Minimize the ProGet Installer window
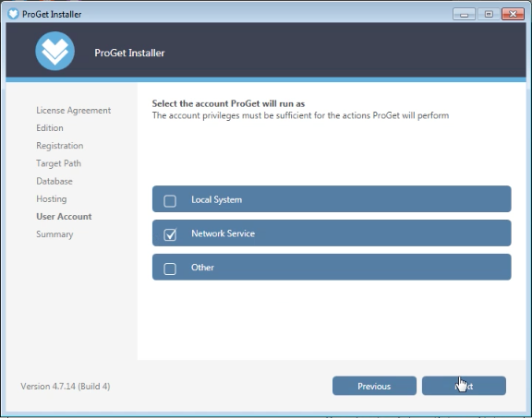Image resolution: width=532 pixels, height=418 pixels. point(464,14)
